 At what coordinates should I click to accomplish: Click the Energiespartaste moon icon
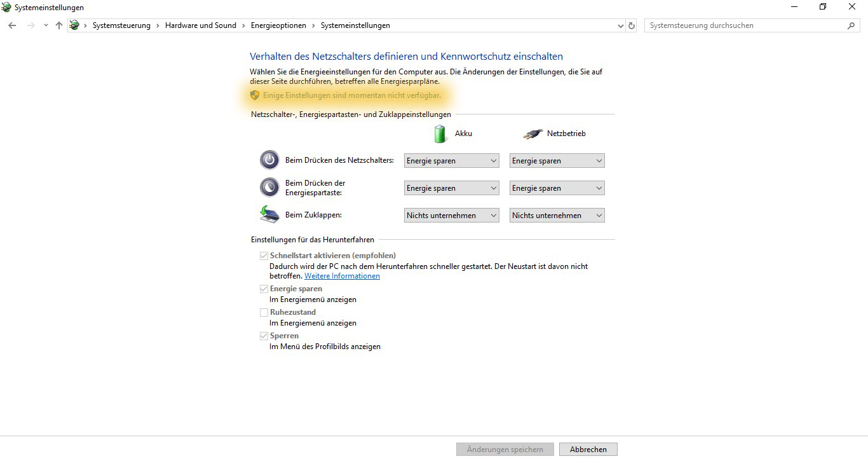tap(269, 187)
